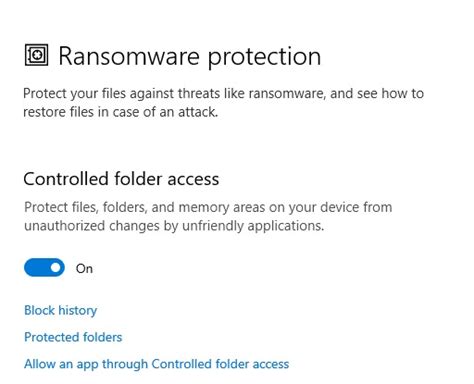Viewport: 474px width, 384px height.
Task: Click the blue track of the toggle switch
Action: 37,267
